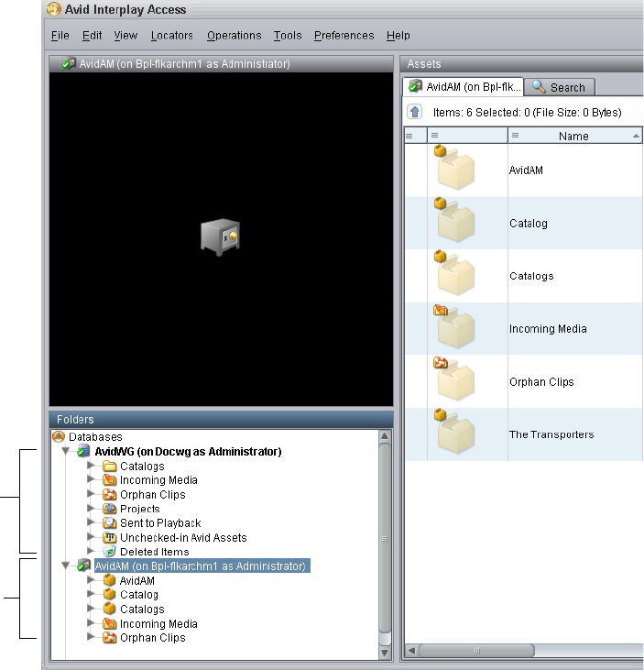The height and width of the screenshot is (670, 644).
Task: Click the Orphan Clips icon under AvidAM database
Action: pyautogui.click(x=110, y=638)
